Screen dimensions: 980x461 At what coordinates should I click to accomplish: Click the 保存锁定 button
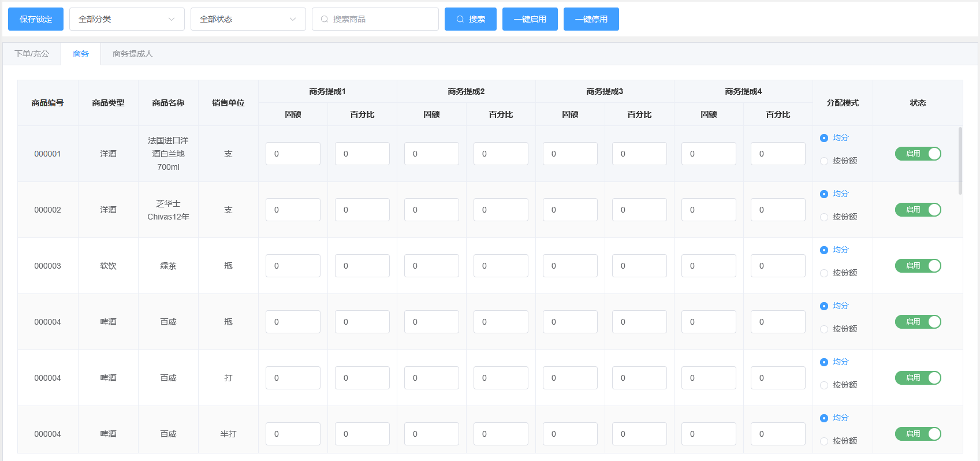coord(36,19)
